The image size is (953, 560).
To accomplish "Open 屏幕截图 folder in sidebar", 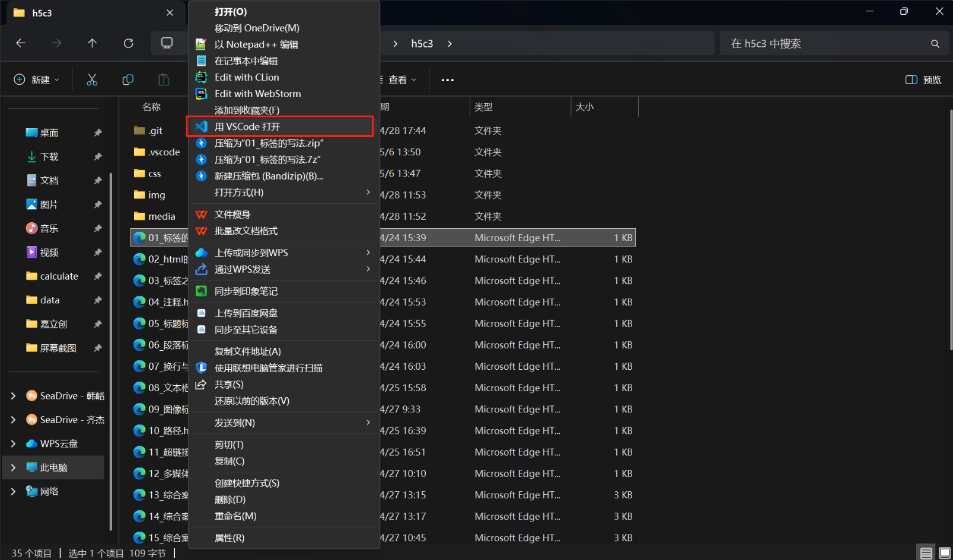I will click(58, 348).
